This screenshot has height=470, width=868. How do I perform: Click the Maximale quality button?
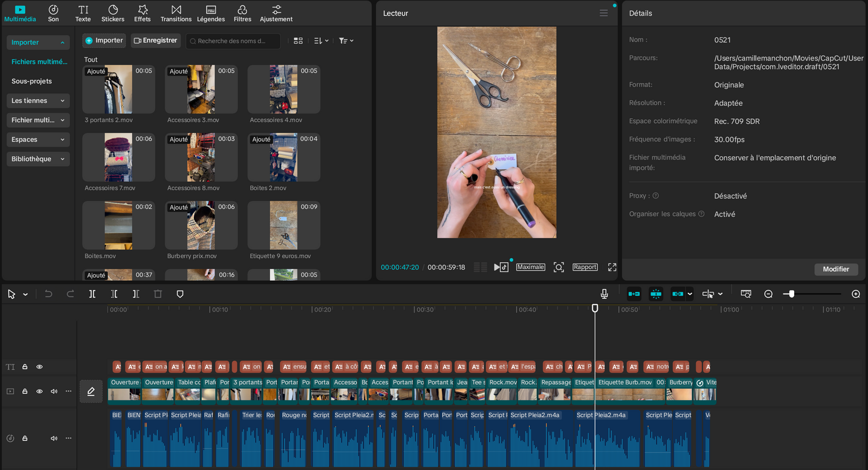point(530,267)
